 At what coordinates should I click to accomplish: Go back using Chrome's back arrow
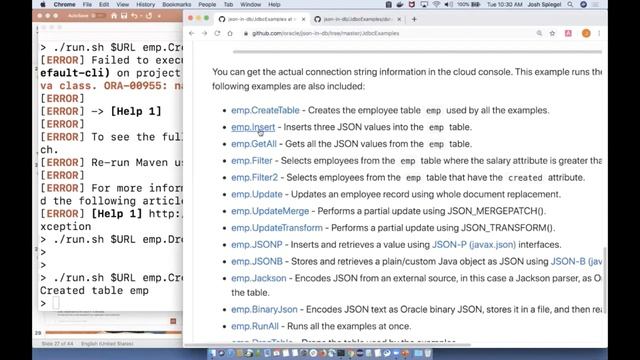(191, 33)
